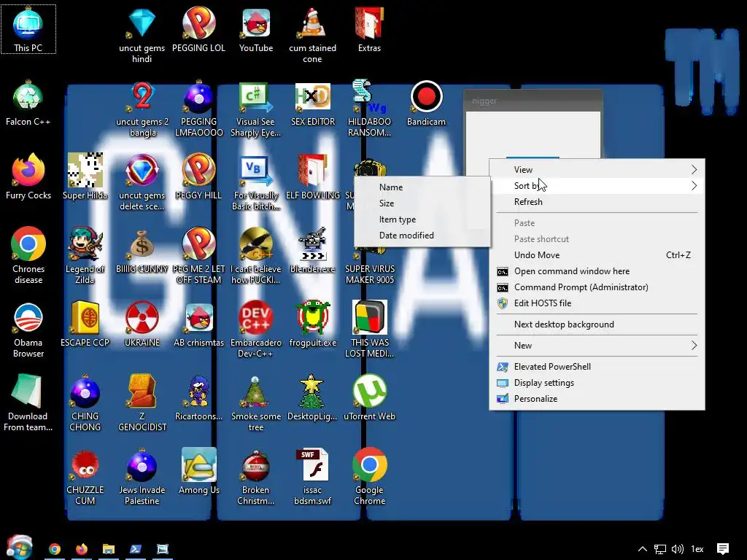747x560 pixels.
Task: Select the DesktopLig... Christmas tree icon
Action: pos(312,397)
